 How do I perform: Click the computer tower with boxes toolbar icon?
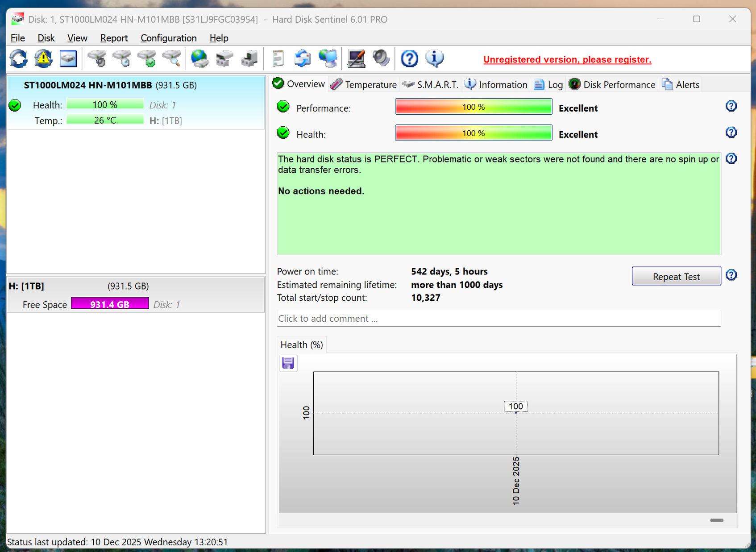click(x=249, y=58)
